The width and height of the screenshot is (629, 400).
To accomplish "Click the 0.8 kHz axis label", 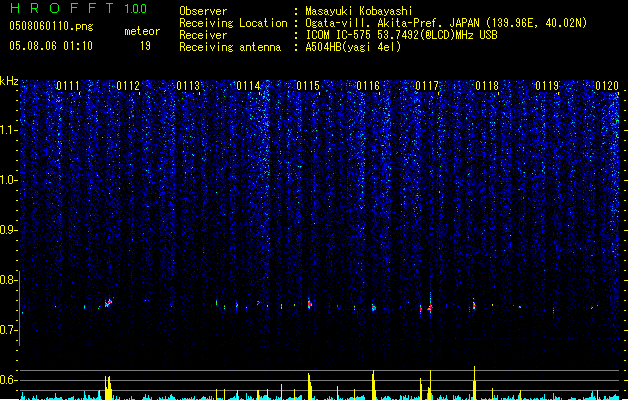I will (x=9, y=280).
